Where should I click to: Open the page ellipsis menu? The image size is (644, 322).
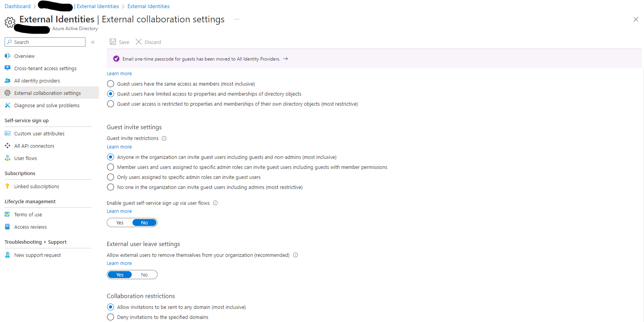click(237, 19)
